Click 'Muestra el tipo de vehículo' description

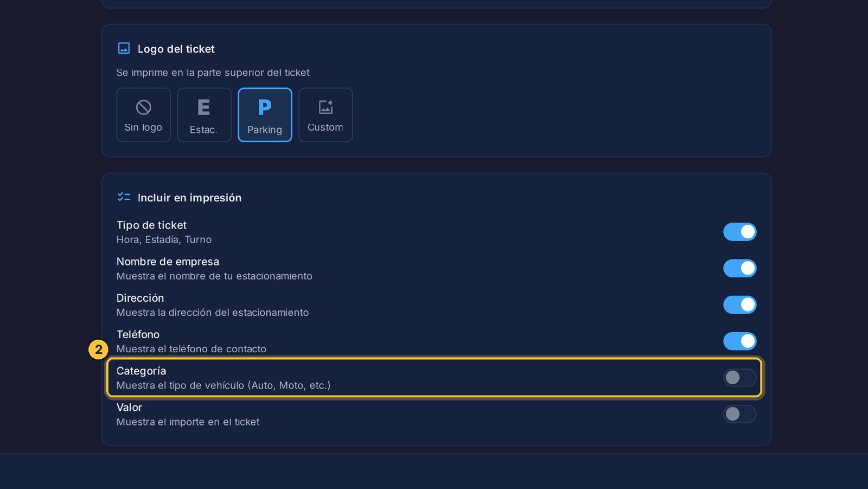(224, 385)
